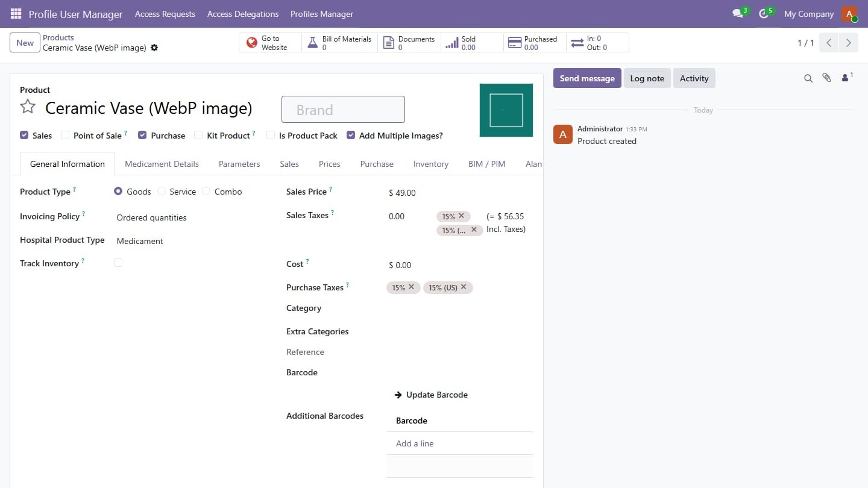Screen dimensions: 868x488
Task: Click the Administrator avatar in top bar
Action: (849, 14)
